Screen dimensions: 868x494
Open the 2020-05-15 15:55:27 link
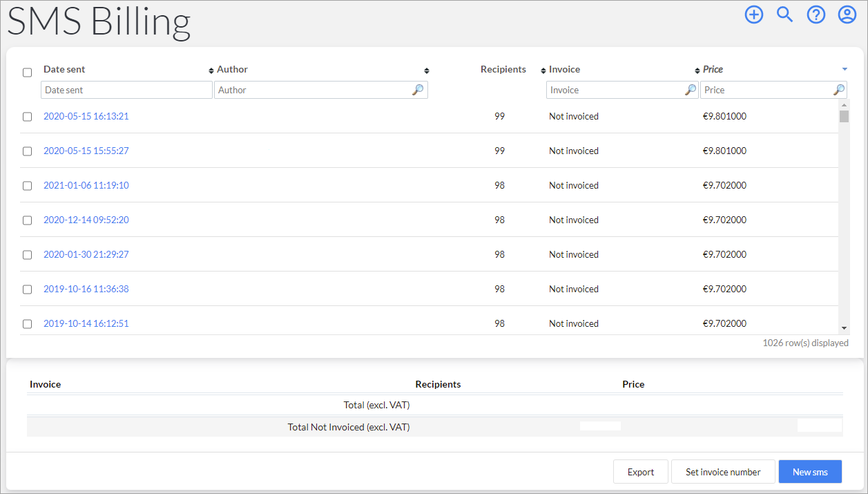[x=86, y=151]
